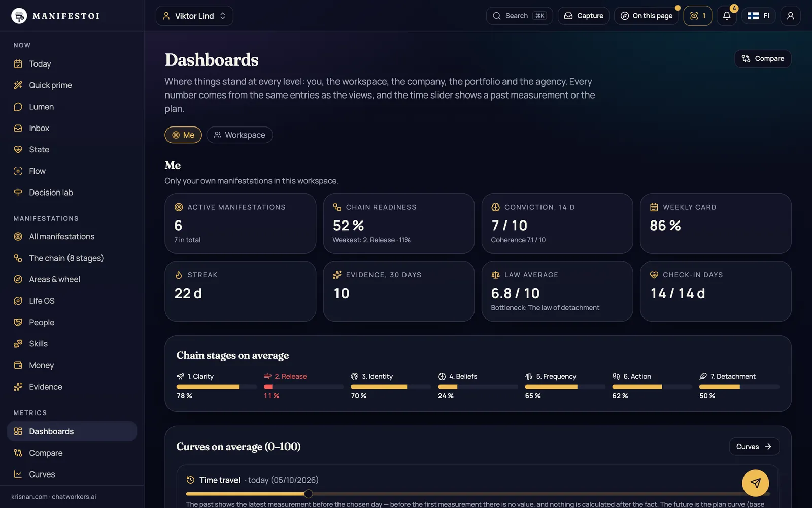Go to the Inbox tray icon
The width and height of the screenshot is (812, 508).
click(18, 128)
